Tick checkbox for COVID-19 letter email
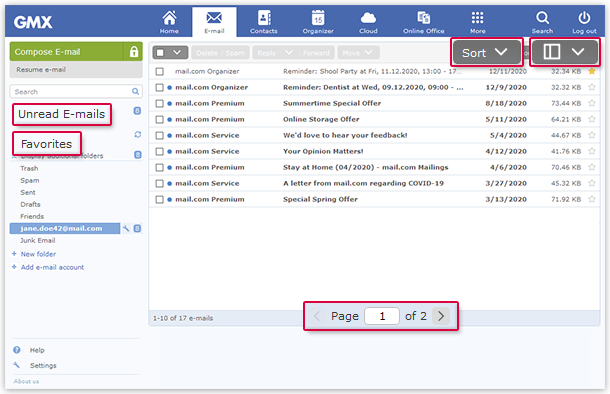Image resolution: width=610 pixels, height=394 pixels. pos(160,184)
